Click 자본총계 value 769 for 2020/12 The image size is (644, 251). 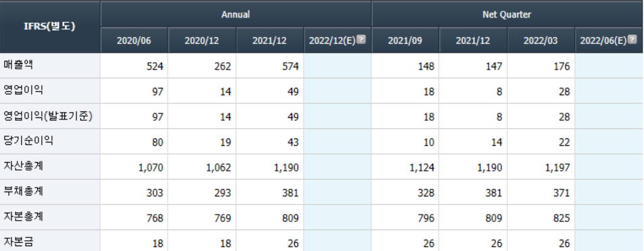[x=222, y=218]
